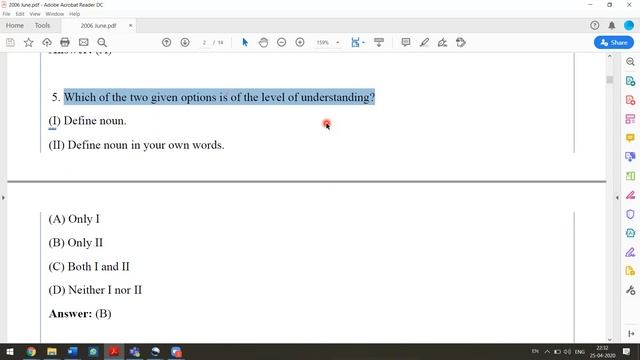Click answer option (B) Only II
Screen dimensions: 640x360
click(x=76, y=243)
